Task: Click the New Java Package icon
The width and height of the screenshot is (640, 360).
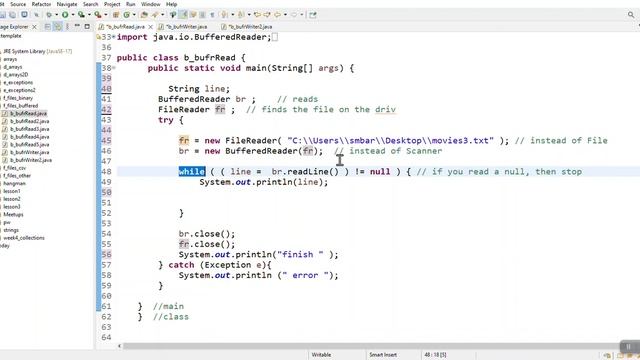Action: tap(116, 15)
